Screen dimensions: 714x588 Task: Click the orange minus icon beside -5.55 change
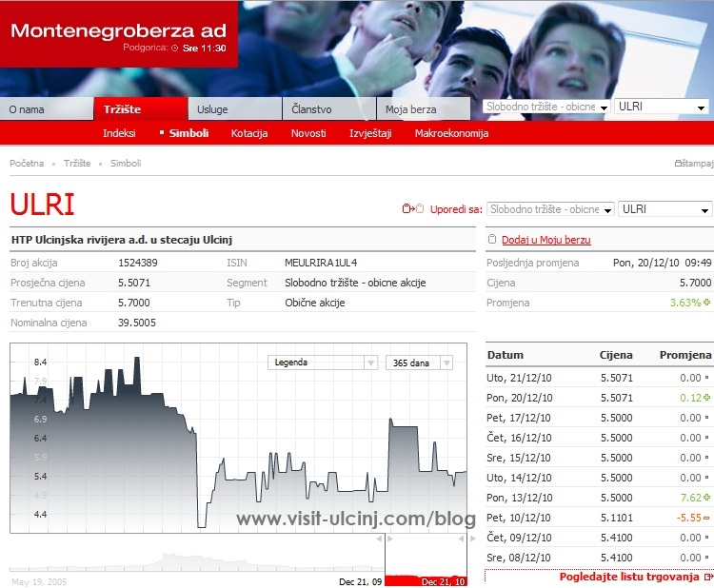coord(706,518)
